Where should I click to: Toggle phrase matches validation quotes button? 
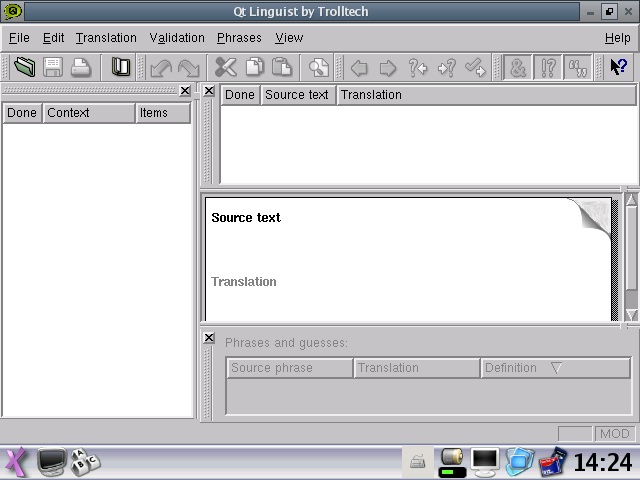(577, 68)
